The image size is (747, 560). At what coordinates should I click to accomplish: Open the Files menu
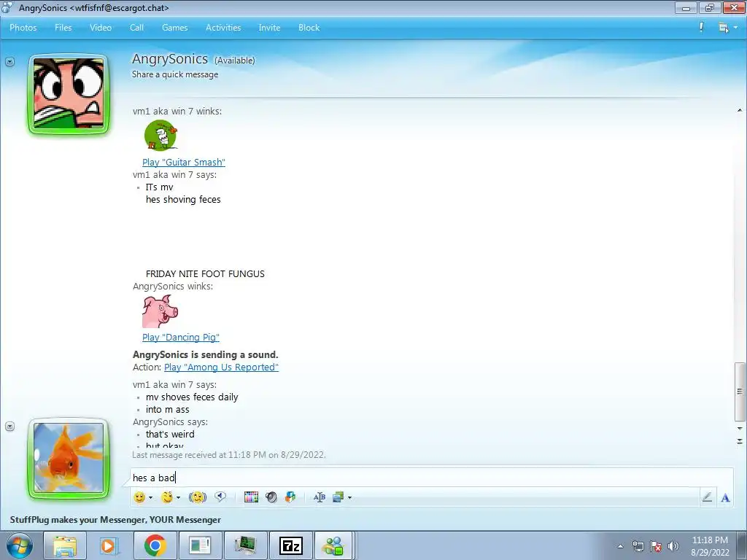(x=63, y=28)
